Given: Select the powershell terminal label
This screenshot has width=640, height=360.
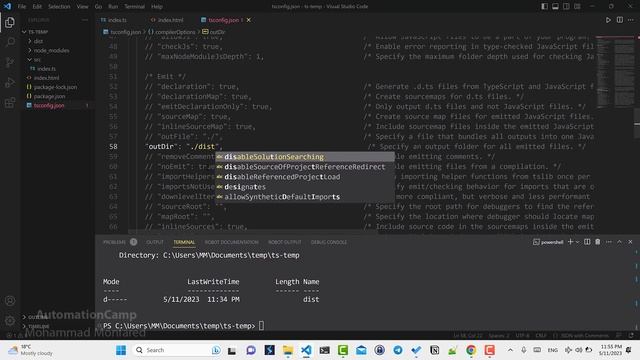Looking at the screenshot, I should [548, 242].
